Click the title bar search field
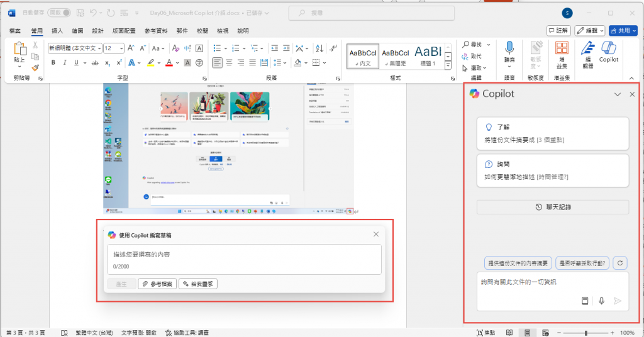Screen dimensions: 644x337 pos(371,13)
